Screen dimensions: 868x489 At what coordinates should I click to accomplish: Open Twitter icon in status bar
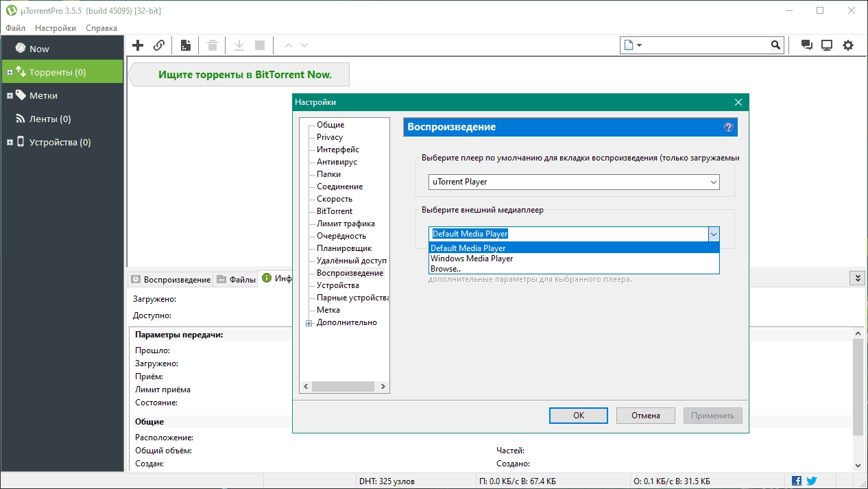pos(811,481)
